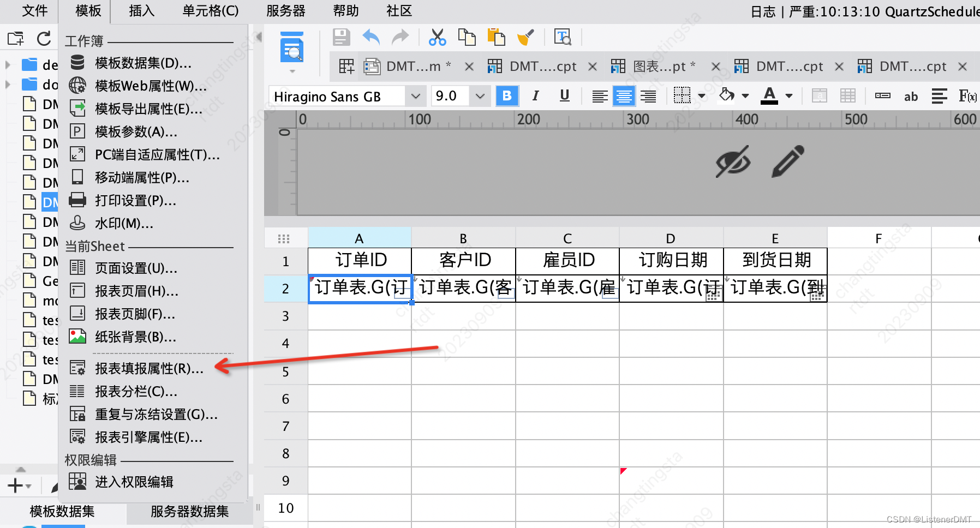Click the pencil edit icon in the gray area

coord(788,161)
